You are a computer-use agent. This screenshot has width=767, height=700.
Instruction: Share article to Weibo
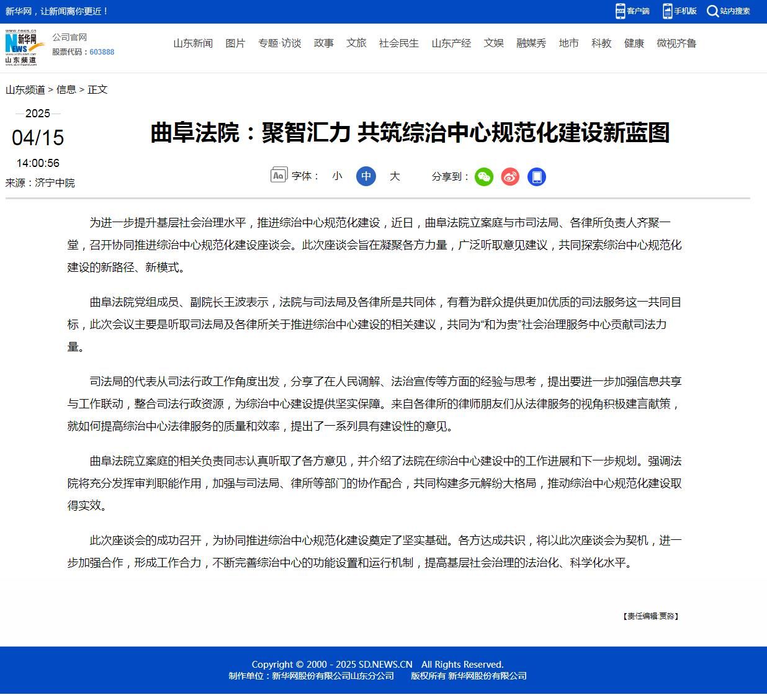tap(510, 177)
